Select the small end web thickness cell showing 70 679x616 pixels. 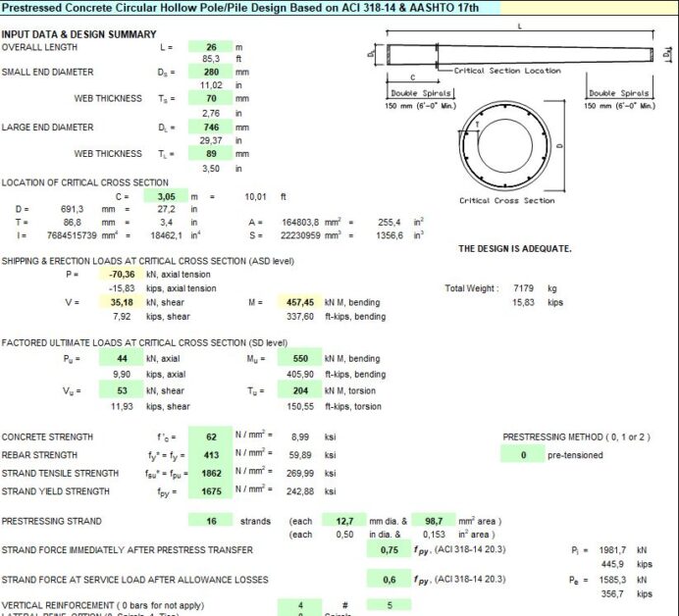pos(211,98)
